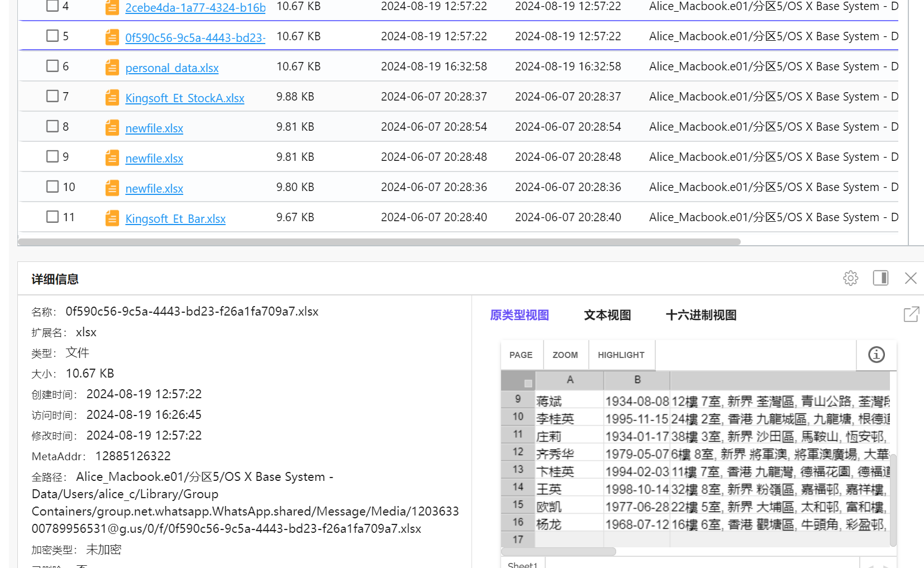Click 未加密 encryption type value
Image resolution: width=924 pixels, height=568 pixels.
pos(104,550)
